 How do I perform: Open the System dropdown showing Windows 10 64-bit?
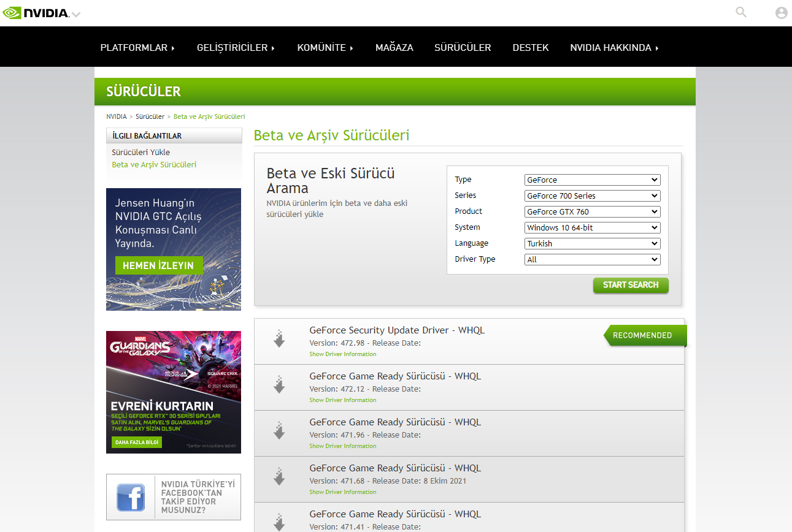(593, 228)
